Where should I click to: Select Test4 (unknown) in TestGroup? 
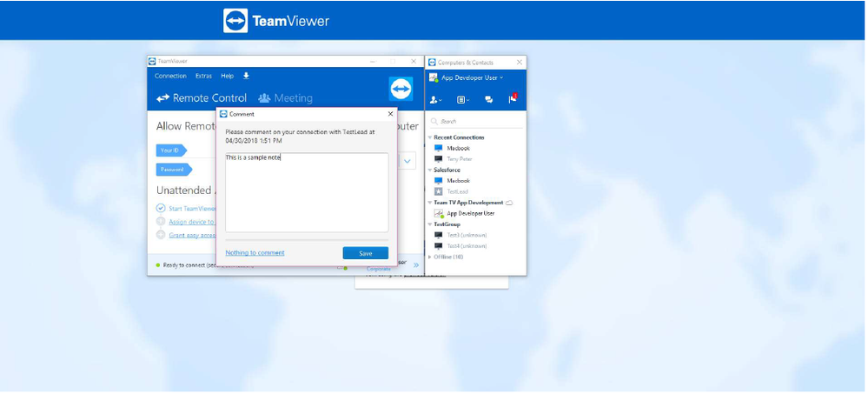(x=467, y=246)
